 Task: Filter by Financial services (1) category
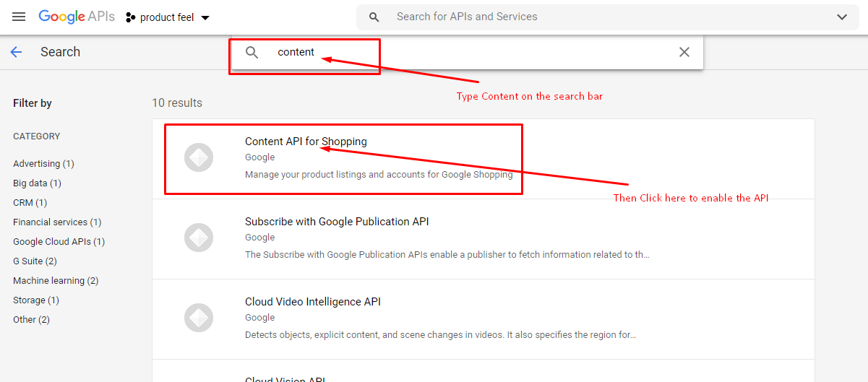[57, 222]
